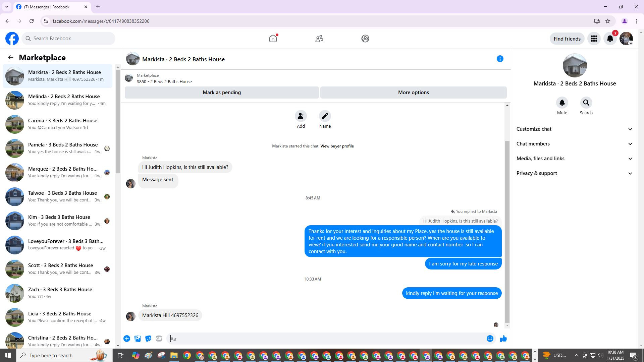Open Licia 3 Beds 2 Baths House chat
The height and width of the screenshot is (362, 644).
coord(58,317)
